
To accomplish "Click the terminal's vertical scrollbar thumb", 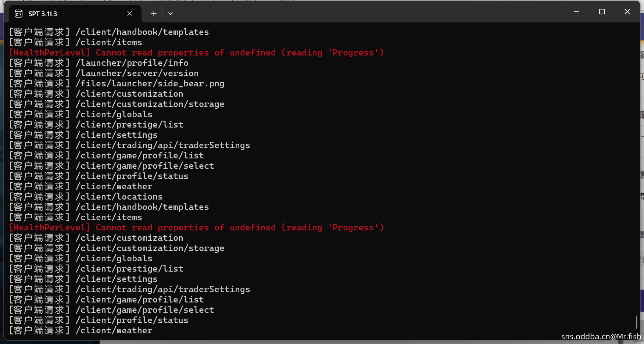I will pos(636,322).
